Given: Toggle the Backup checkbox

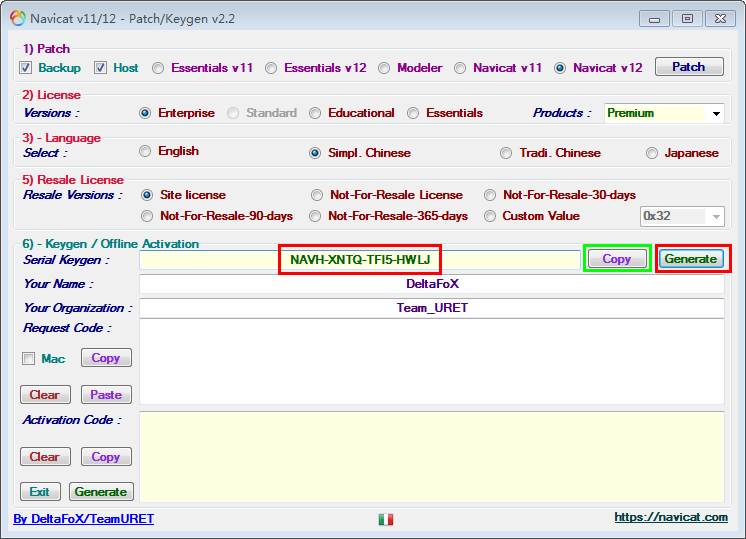Looking at the screenshot, I should pyautogui.click(x=26, y=68).
